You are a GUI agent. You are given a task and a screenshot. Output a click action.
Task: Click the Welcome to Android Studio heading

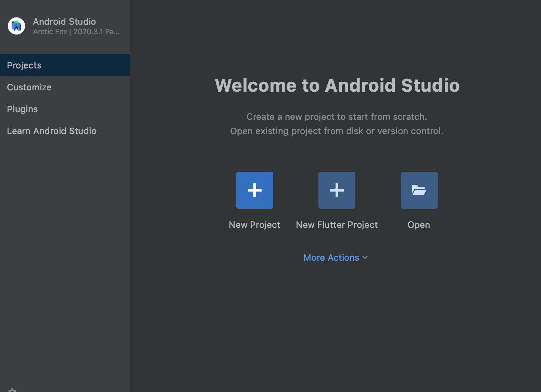[x=337, y=85]
